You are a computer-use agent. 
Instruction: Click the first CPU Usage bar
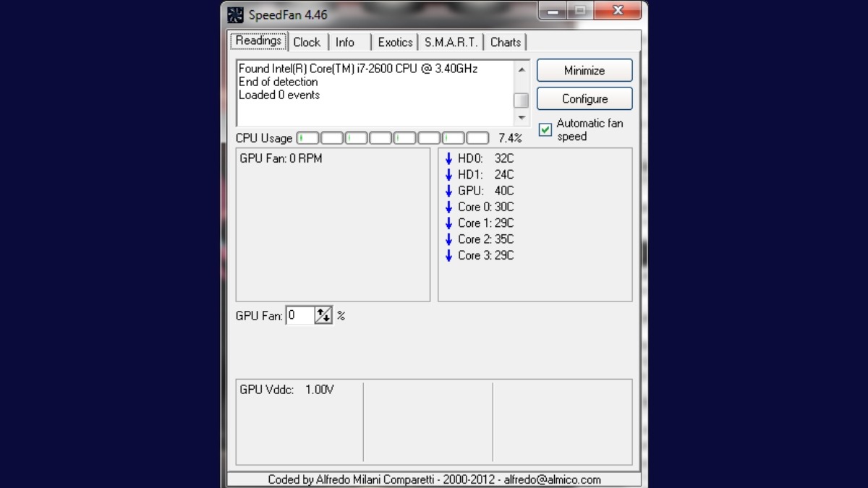(x=308, y=138)
